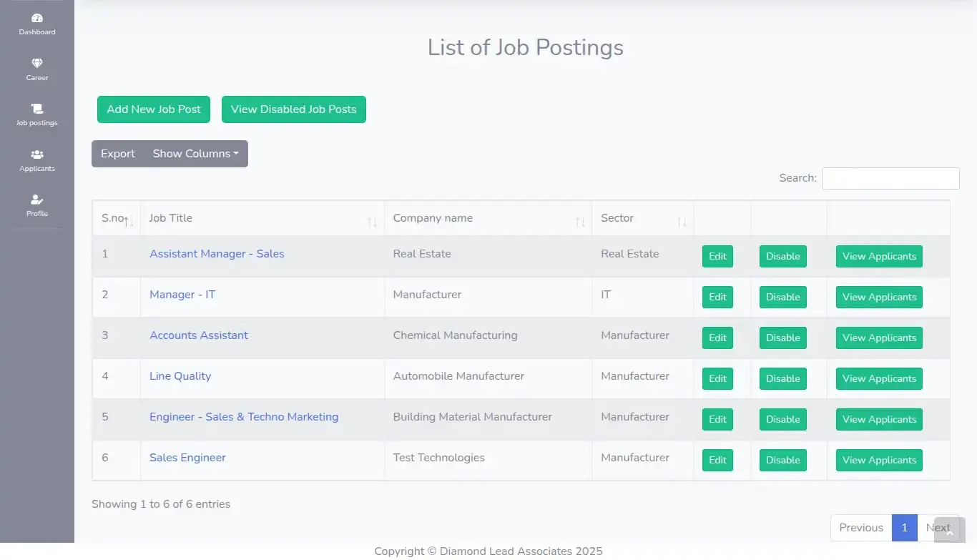Select page 1 in the pagination bar

(x=904, y=527)
